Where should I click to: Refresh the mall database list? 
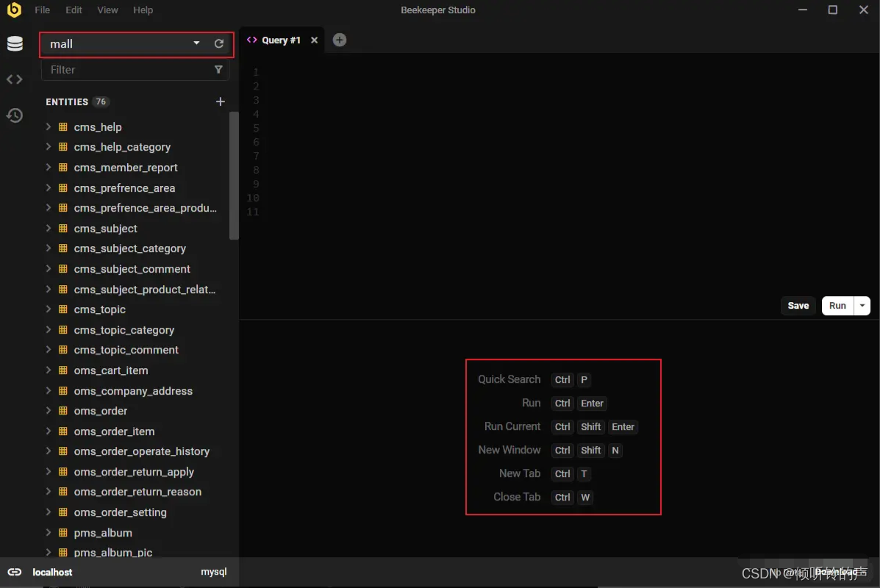click(x=219, y=44)
